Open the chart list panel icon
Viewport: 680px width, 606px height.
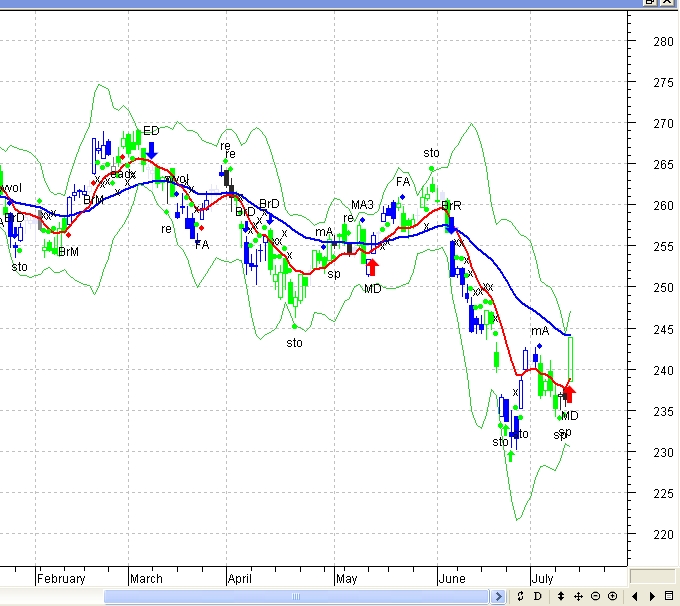670,597
